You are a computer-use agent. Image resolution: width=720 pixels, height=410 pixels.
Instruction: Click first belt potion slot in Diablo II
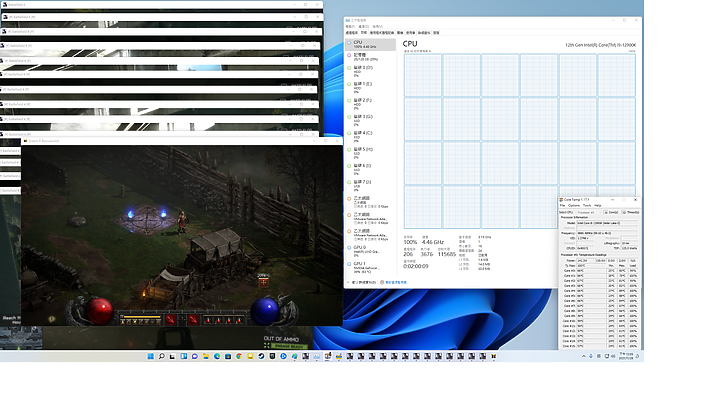(208, 320)
